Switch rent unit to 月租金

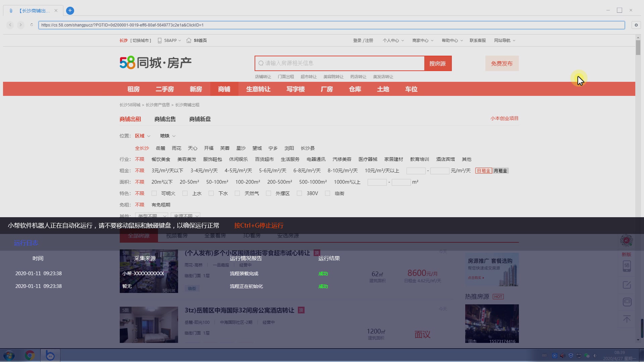tap(500, 171)
